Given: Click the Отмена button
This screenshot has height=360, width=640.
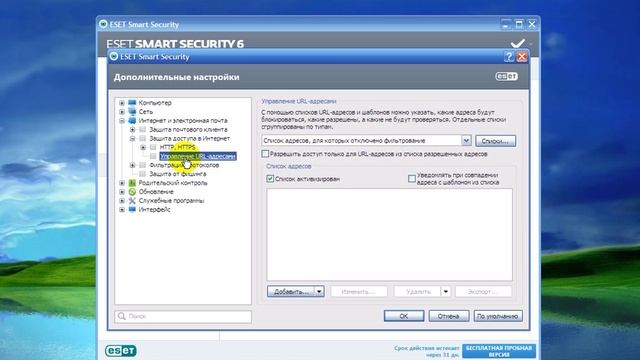Looking at the screenshot, I should click(449, 316).
